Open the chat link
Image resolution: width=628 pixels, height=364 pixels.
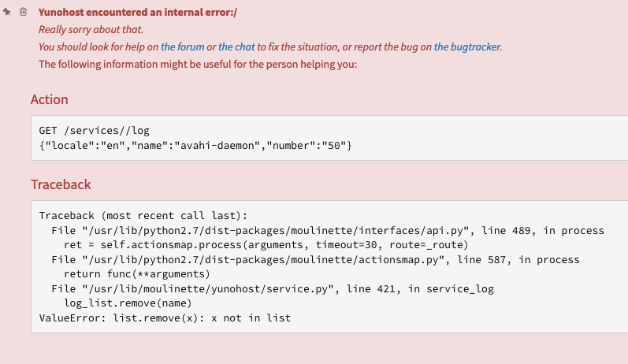[x=236, y=47]
